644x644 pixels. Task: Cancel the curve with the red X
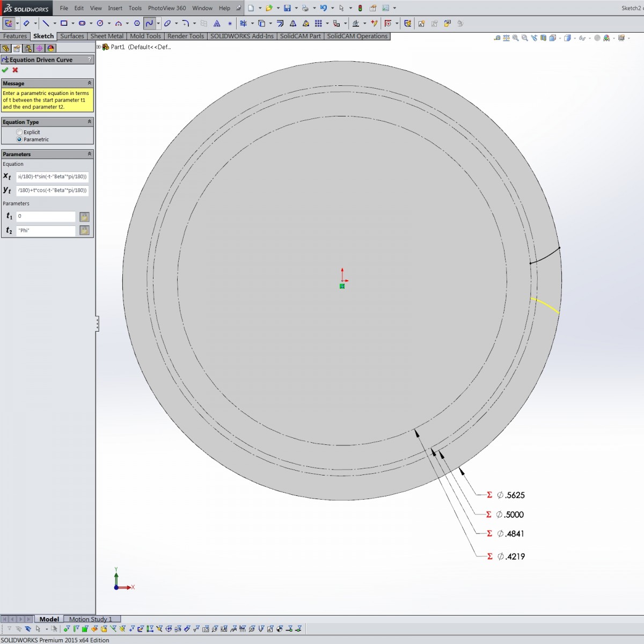click(14, 70)
